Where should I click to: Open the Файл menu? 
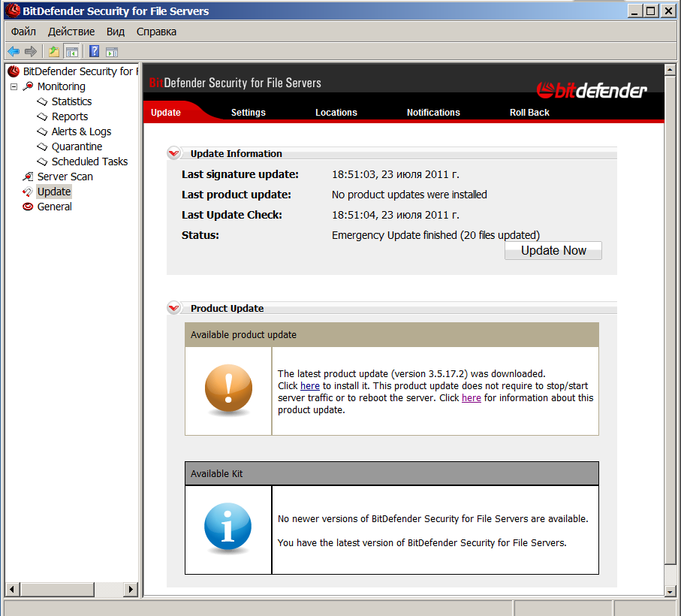coord(23,32)
